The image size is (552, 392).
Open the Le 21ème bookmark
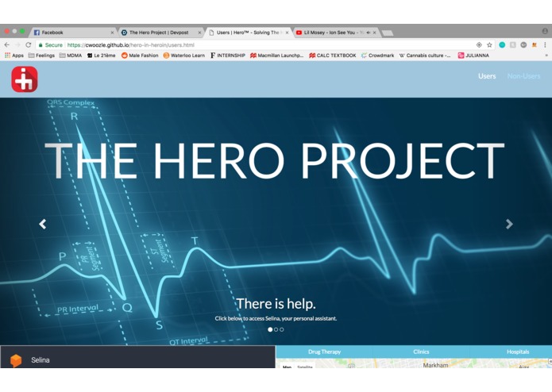[101, 56]
